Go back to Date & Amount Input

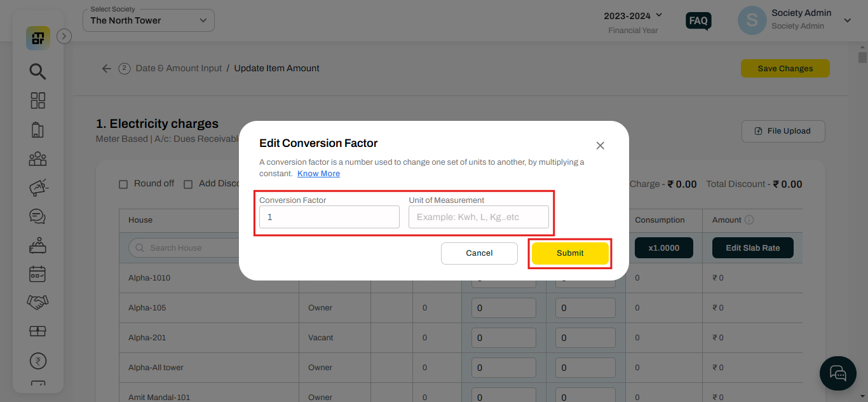tap(107, 69)
